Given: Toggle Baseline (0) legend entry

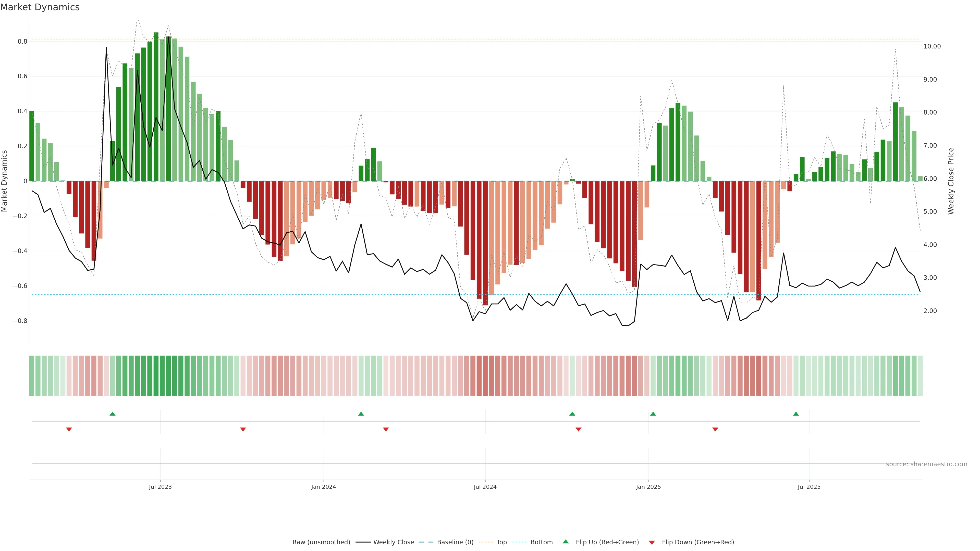Looking at the screenshot, I should (455, 542).
